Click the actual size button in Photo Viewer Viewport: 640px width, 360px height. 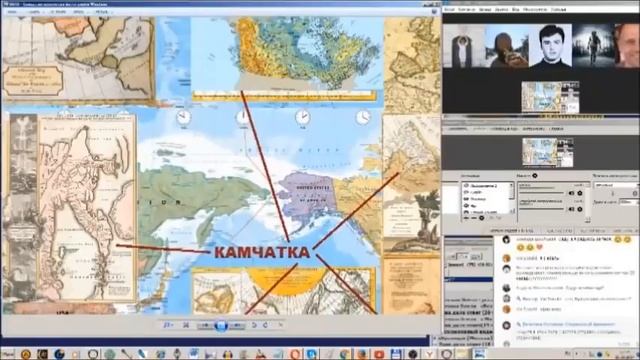(186, 325)
